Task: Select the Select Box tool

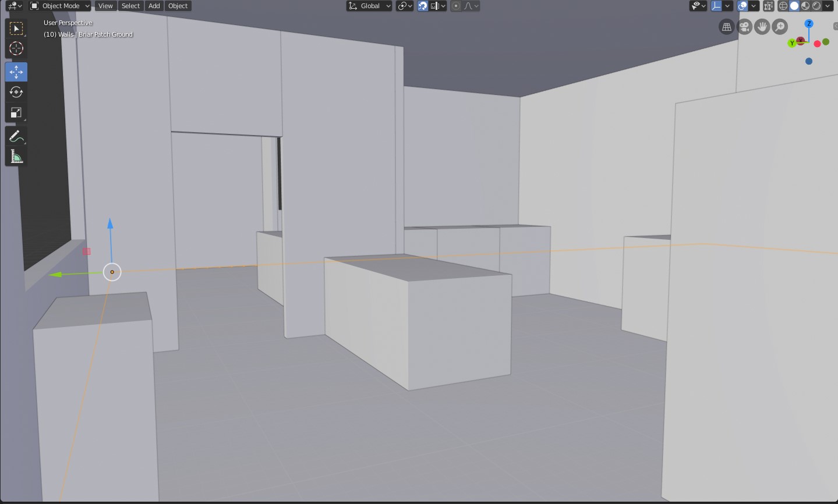Action: (x=16, y=29)
